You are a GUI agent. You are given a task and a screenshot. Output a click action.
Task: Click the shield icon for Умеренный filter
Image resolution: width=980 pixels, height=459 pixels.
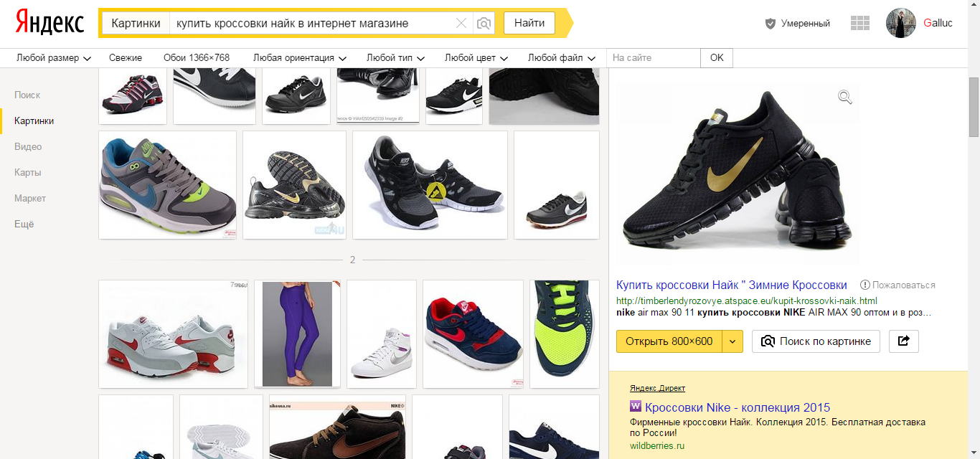[771, 24]
